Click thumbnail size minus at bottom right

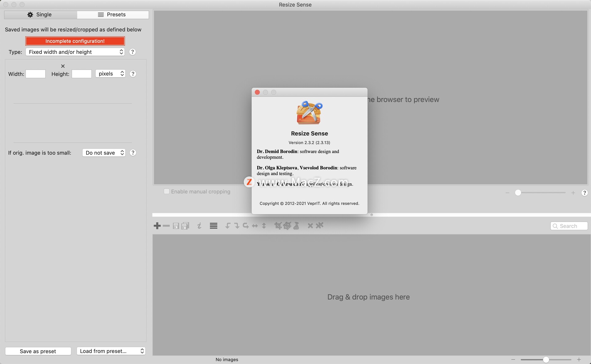[x=513, y=359]
